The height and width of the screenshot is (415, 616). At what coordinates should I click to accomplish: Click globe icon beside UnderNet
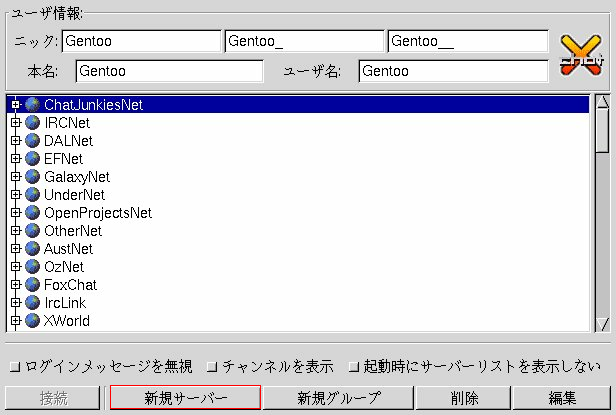pyautogui.click(x=33, y=195)
